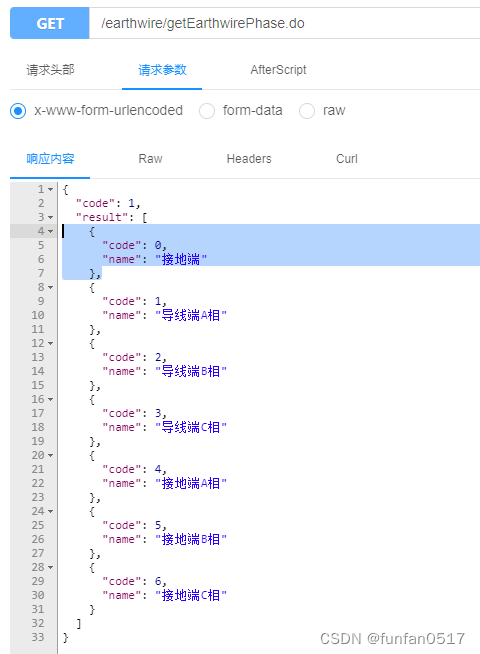The height and width of the screenshot is (654, 480).
Task: Select the x-www-form-urlencoded radio button
Action: pyautogui.click(x=18, y=111)
